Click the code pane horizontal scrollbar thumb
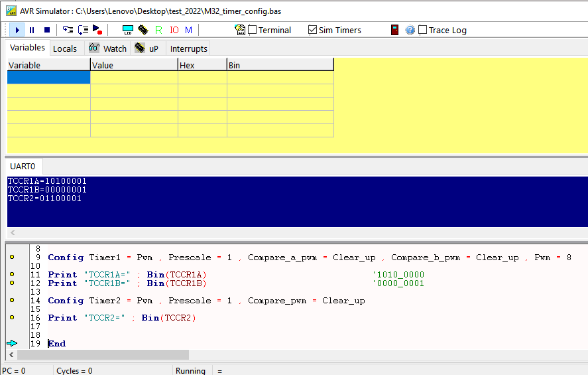This screenshot has width=588, height=375. point(103,354)
